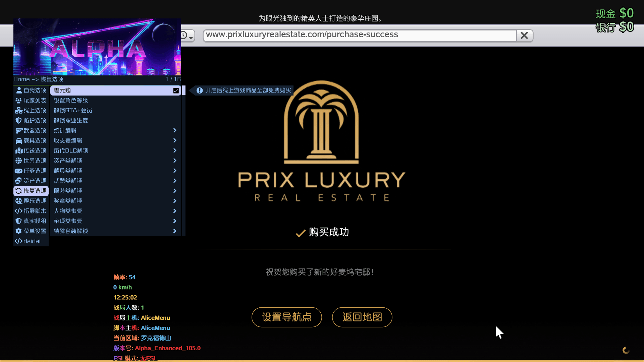This screenshot has width=644, height=362.
Task: Click the 12:25:02 clock text
Action: [125, 298]
